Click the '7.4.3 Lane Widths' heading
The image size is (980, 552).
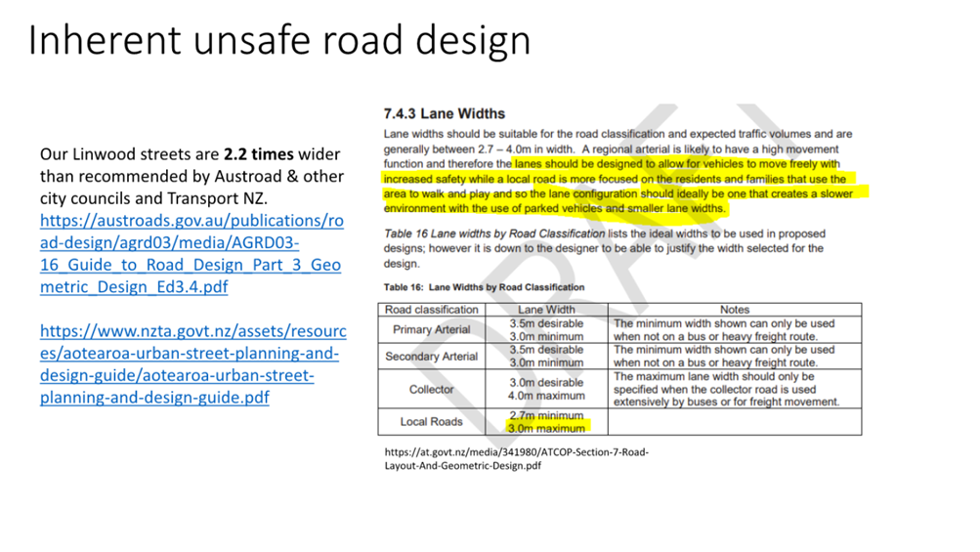[x=445, y=113]
